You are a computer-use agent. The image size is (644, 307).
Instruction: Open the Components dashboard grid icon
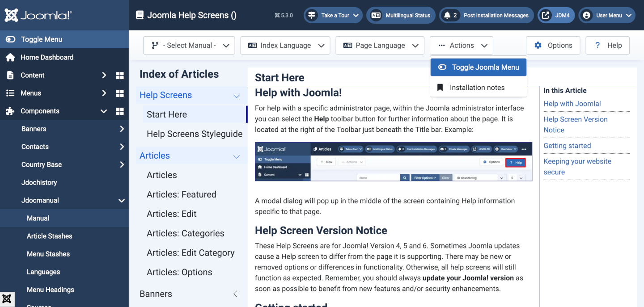pos(120,111)
